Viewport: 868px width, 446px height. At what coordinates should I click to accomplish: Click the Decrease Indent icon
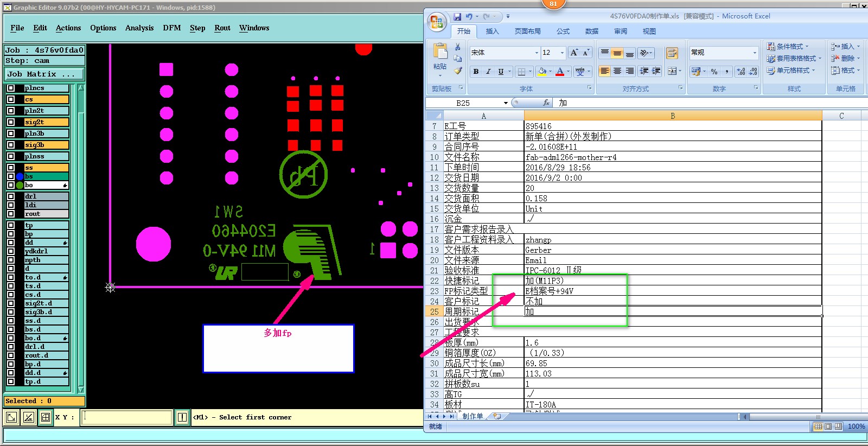coord(644,71)
